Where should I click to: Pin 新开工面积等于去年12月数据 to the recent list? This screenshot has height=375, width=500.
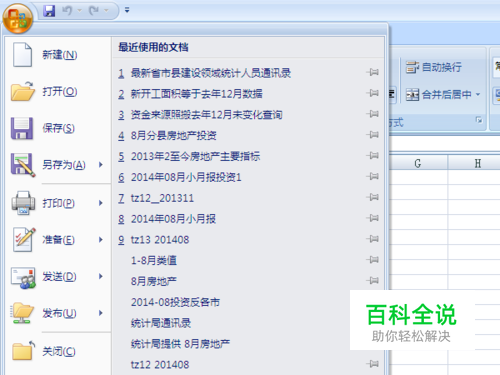(373, 93)
